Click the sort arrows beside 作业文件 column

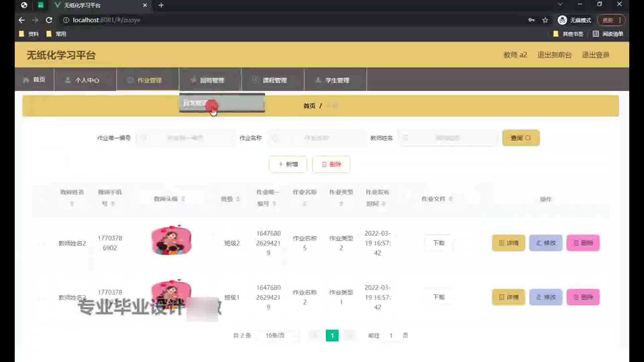(x=450, y=199)
